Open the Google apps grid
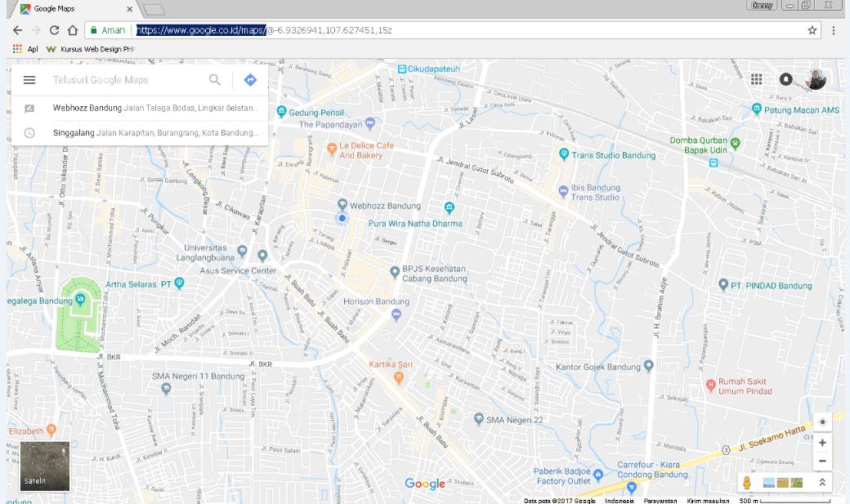This screenshot has height=504, width=850. coord(756,80)
